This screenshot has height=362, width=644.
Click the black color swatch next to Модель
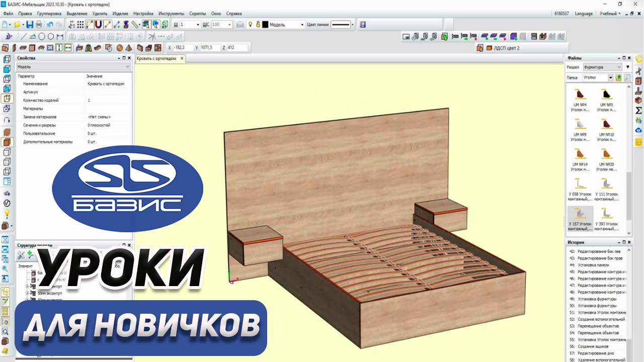coord(265,24)
